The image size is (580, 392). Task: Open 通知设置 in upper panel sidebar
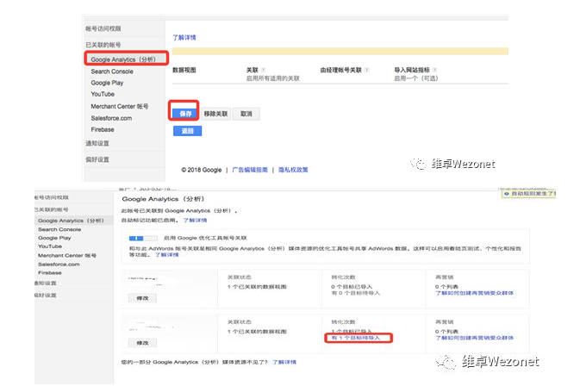(x=97, y=143)
